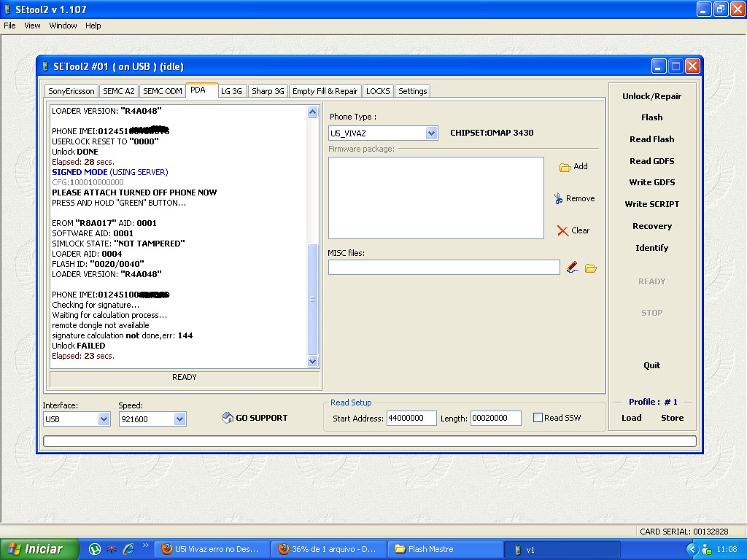Click the SEtool2 main title bar icon
Image resolution: width=747 pixels, height=560 pixels.
(x=7, y=9)
